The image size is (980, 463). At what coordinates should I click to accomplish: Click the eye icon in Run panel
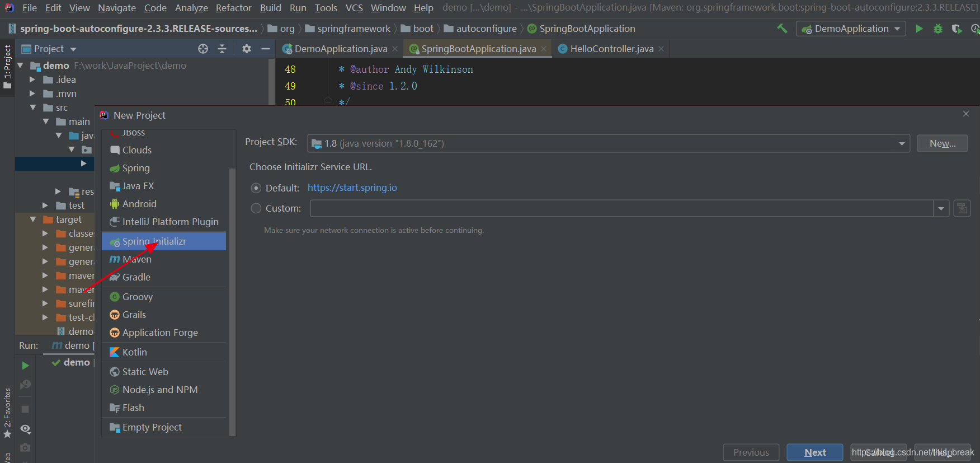point(25,429)
